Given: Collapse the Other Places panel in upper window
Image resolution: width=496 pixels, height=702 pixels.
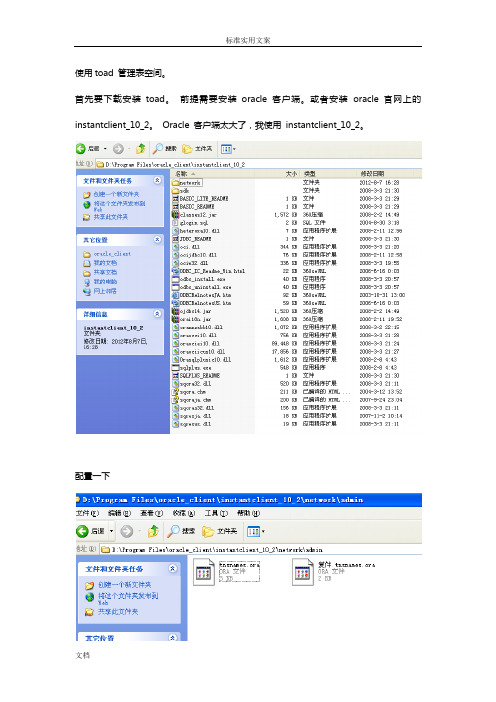Looking at the screenshot, I should pos(157,240).
